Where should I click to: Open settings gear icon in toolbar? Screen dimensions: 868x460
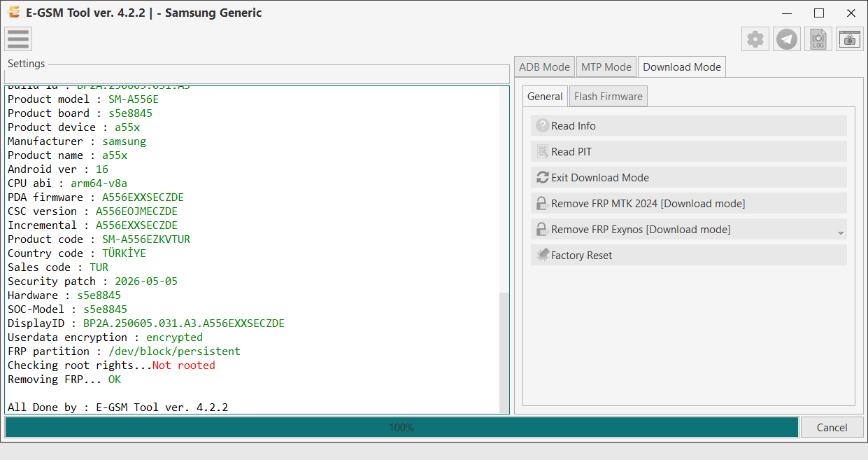[x=755, y=39]
